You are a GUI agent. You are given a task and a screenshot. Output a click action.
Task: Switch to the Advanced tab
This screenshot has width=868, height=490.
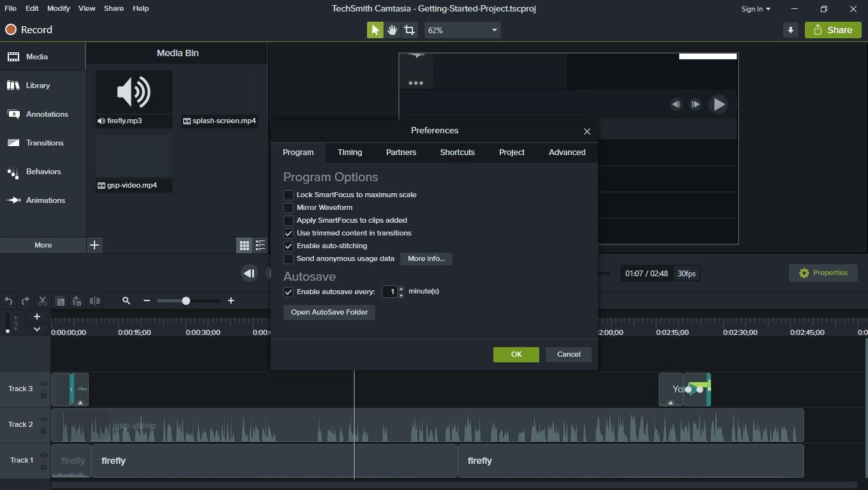pos(567,152)
